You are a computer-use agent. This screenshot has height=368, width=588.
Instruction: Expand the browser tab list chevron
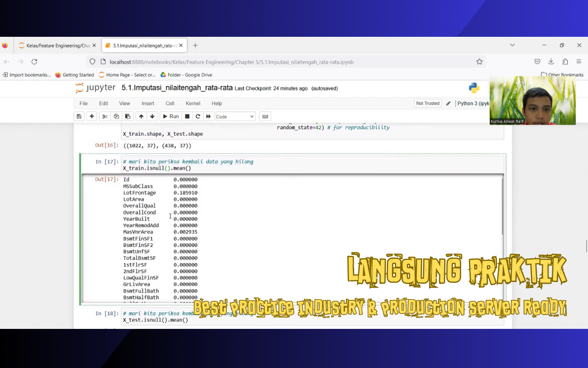tap(512, 45)
